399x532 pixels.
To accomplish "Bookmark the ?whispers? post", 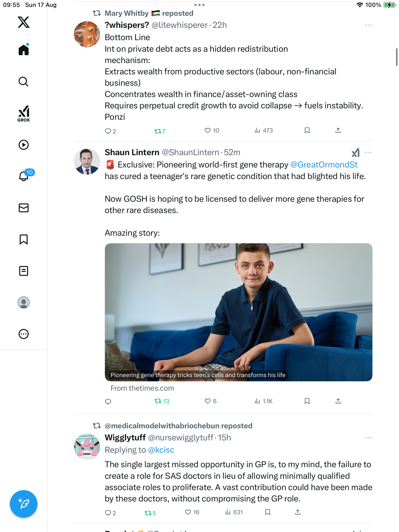I will point(307,130).
